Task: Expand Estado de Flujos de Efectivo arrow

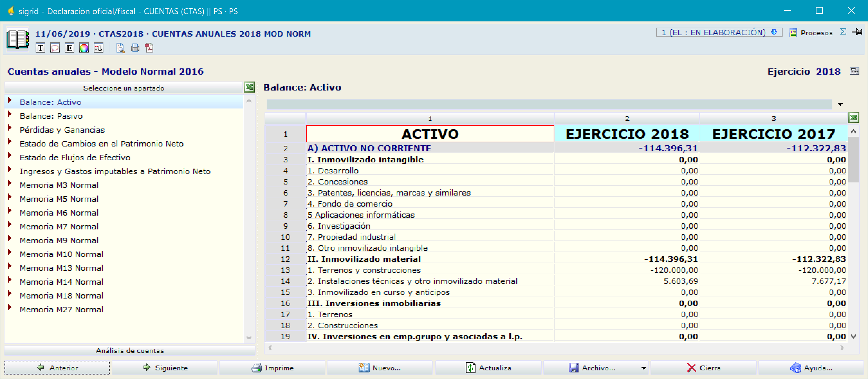Action: (10, 155)
